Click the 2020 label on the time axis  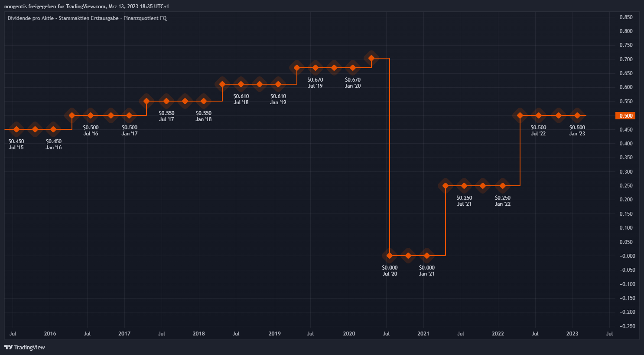(349, 334)
